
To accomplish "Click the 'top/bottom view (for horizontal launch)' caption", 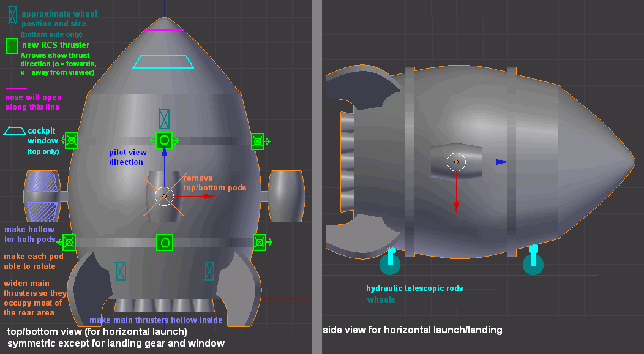I will [97, 331].
